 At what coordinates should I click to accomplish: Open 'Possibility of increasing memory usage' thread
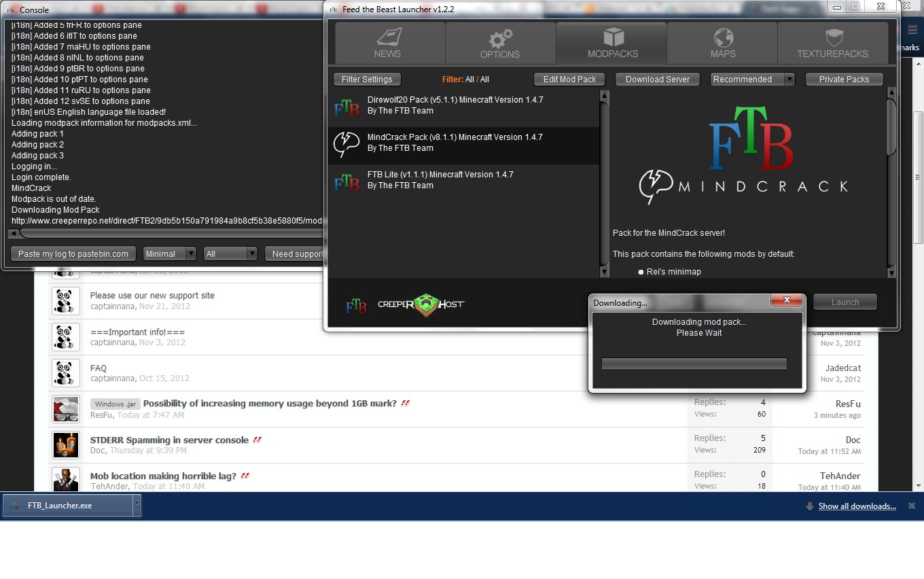point(270,404)
